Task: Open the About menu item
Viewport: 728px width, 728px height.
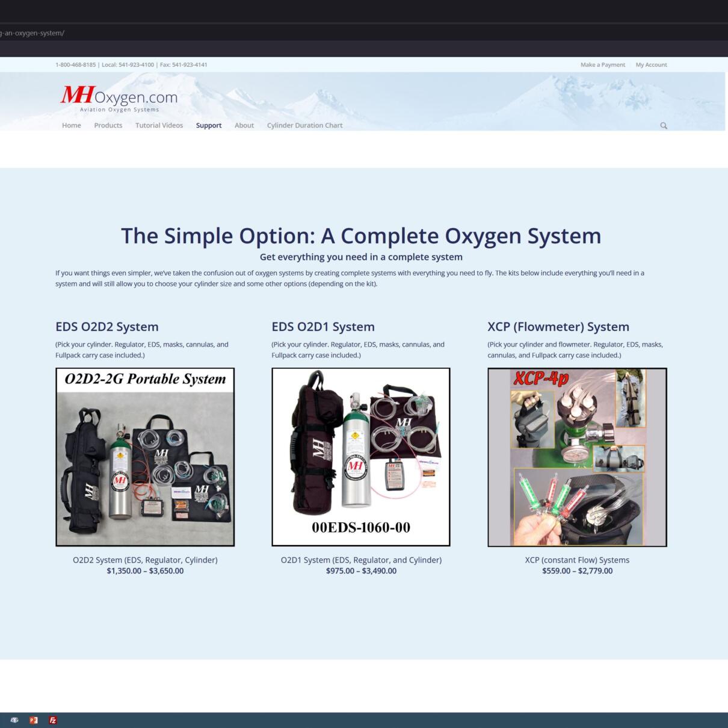Action: [244, 125]
